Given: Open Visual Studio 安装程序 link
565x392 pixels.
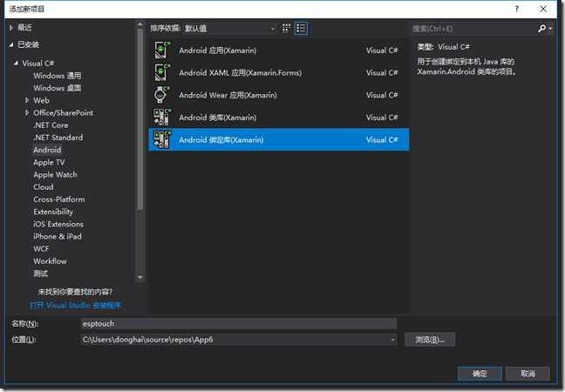Looking at the screenshot, I should click(75, 305).
